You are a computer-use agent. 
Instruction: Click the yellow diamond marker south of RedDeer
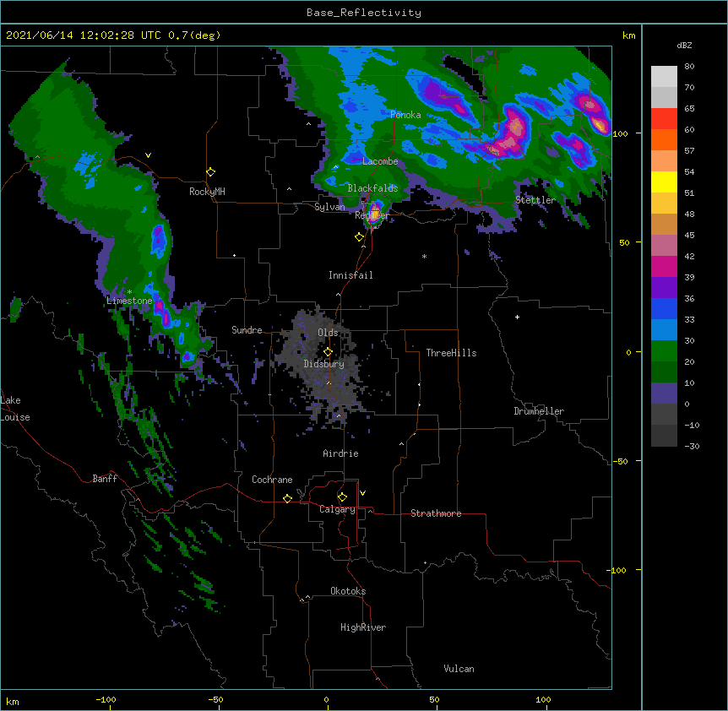click(359, 237)
